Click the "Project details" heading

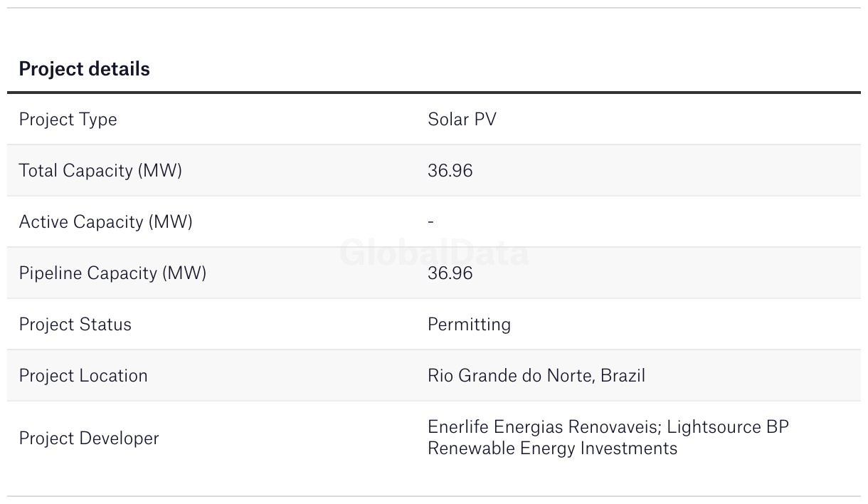(84, 69)
